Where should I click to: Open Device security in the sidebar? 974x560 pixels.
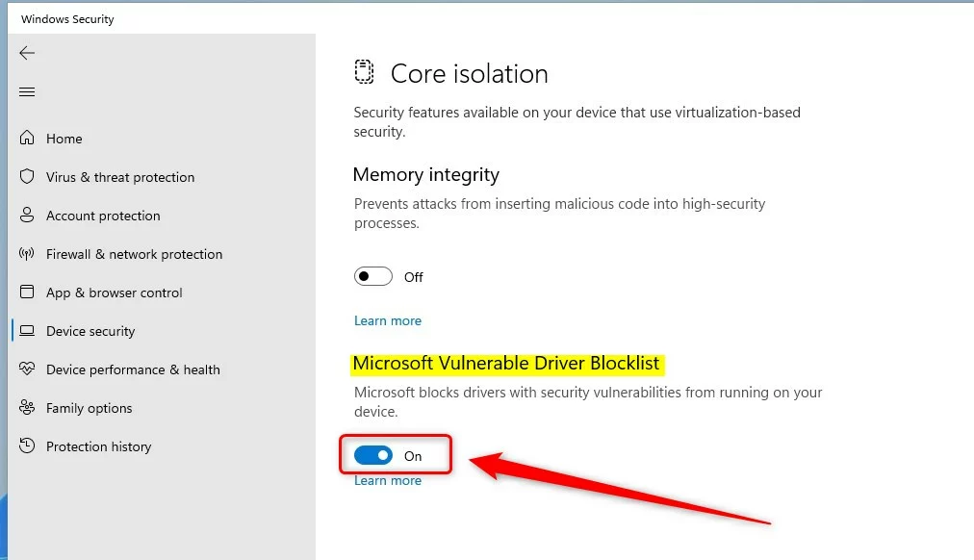90,331
